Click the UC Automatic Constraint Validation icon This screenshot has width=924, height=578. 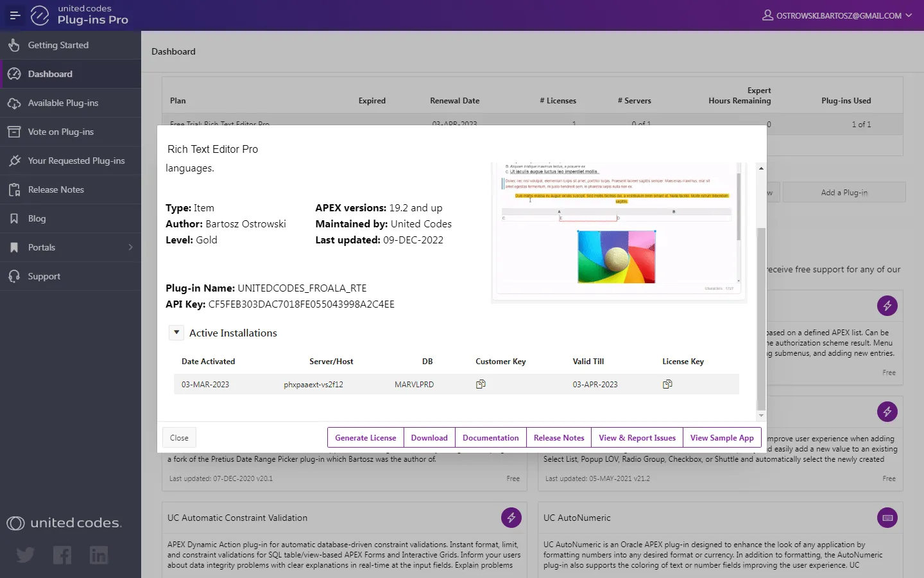(x=511, y=518)
